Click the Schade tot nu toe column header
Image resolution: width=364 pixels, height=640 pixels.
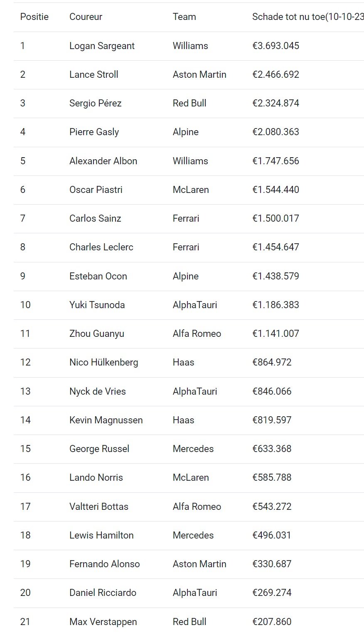coord(308,17)
